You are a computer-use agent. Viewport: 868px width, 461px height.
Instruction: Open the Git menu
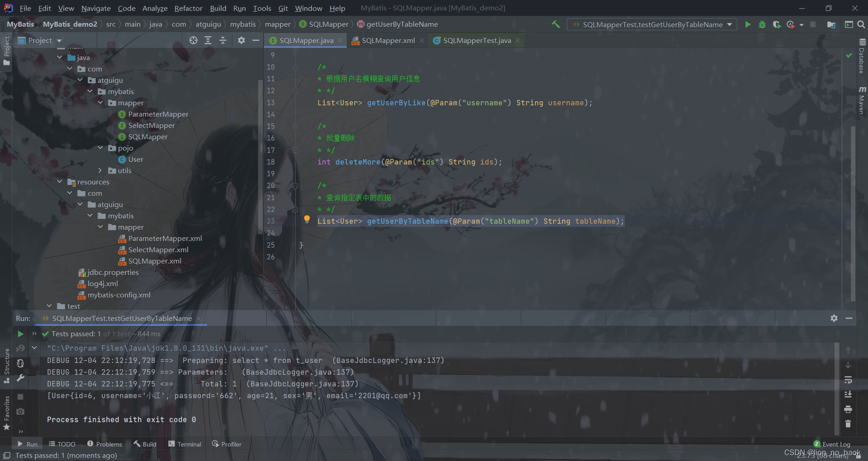[283, 8]
